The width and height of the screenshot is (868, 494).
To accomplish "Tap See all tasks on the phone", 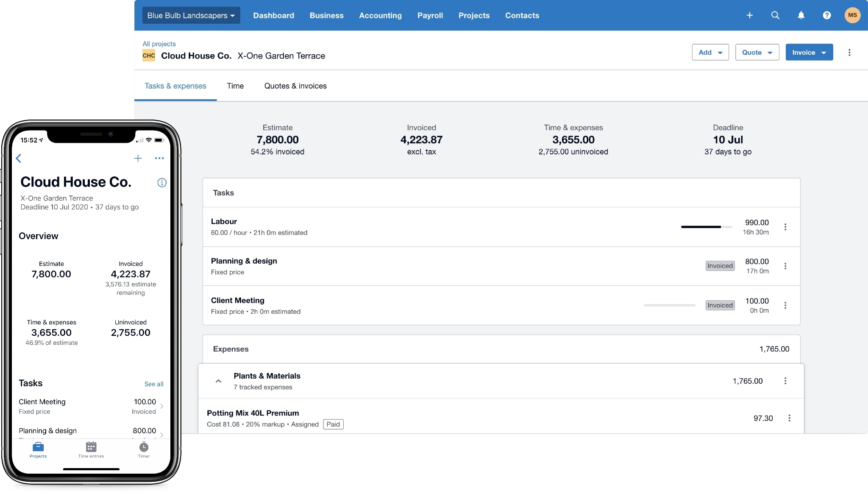I will pyautogui.click(x=153, y=384).
